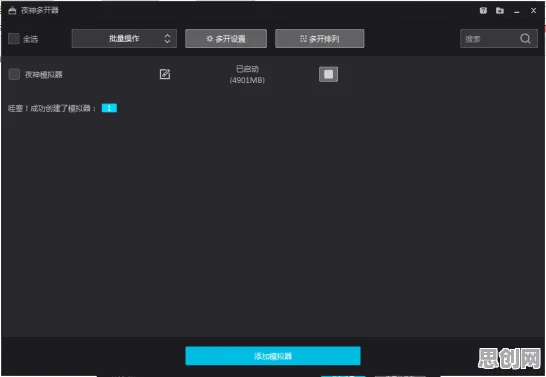The image size is (546, 377).
Task: Click the edit name icon for 夜神模拟器
Action: tap(165, 74)
